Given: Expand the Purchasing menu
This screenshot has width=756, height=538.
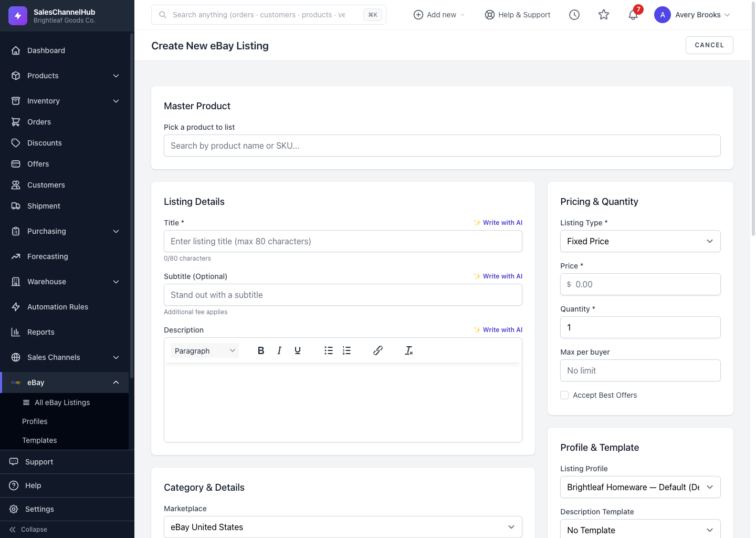Looking at the screenshot, I should point(64,231).
